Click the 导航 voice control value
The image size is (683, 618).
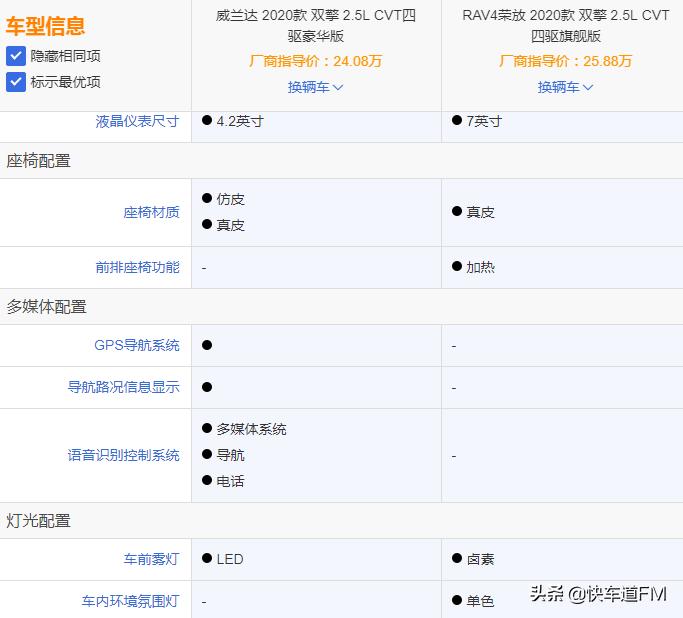[230, 455]
